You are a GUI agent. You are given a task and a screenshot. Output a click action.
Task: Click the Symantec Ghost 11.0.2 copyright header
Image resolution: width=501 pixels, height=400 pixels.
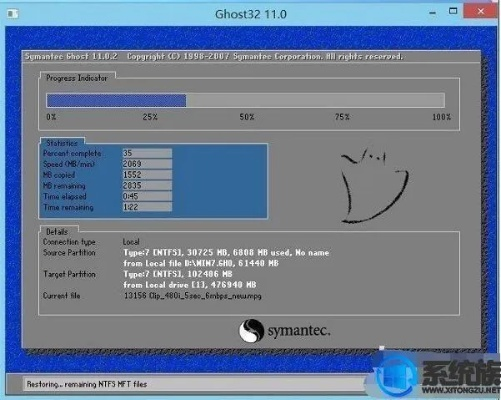point(214,56)
